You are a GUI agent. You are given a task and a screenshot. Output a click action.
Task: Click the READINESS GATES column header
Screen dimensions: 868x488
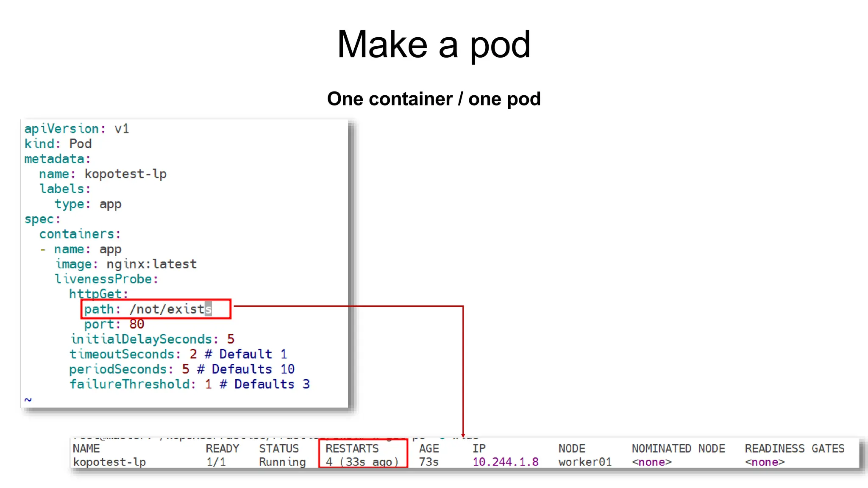[x=795, y=449]
